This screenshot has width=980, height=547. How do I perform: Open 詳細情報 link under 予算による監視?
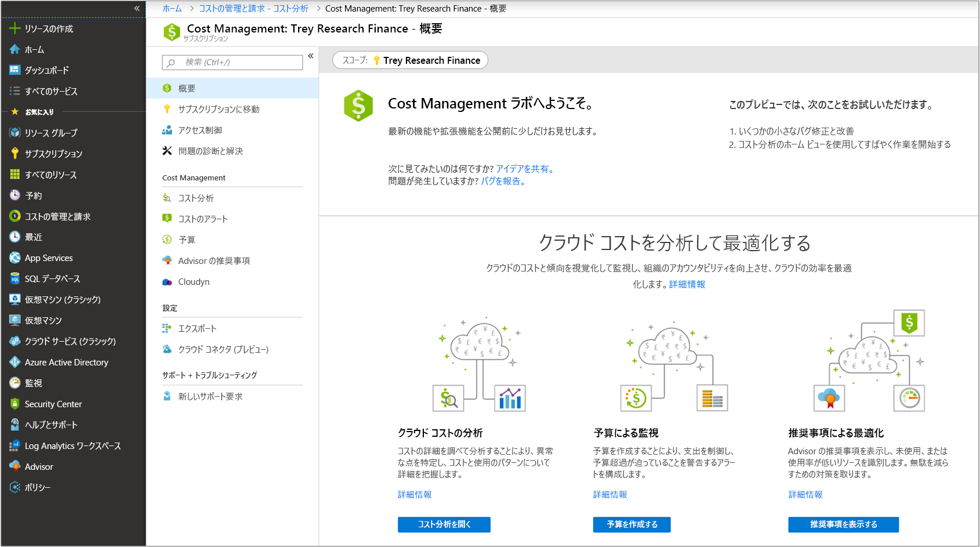pyautogui.click(x=610, y=495)
